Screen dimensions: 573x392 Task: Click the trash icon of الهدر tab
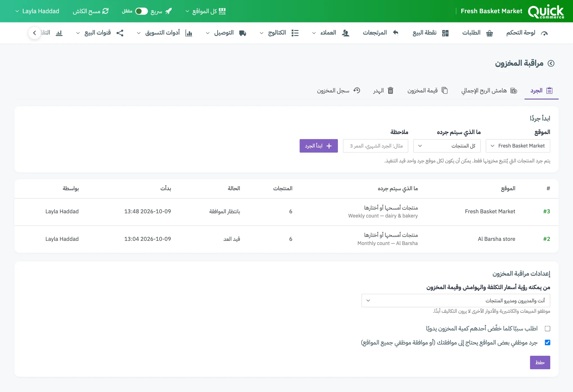(390, 90)
